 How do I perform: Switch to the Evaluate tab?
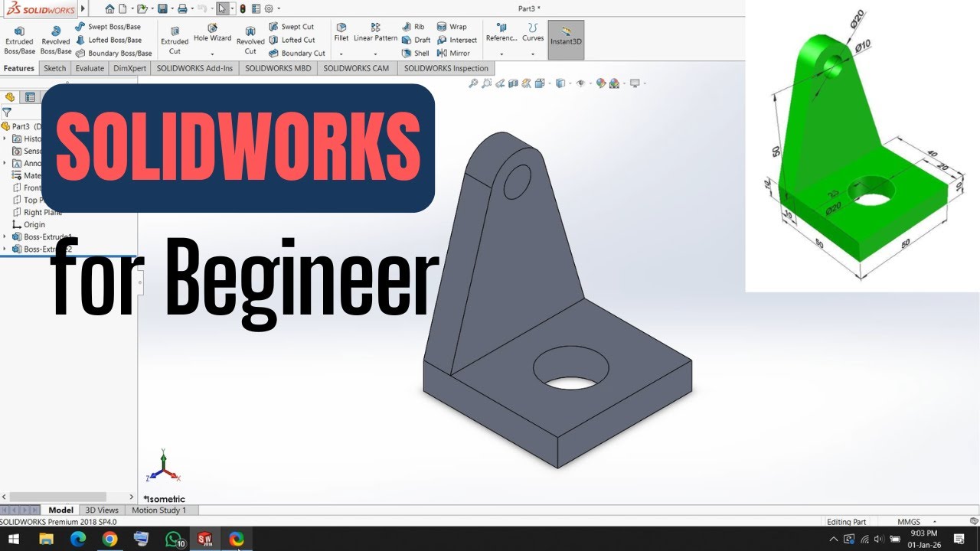pos(90,68)
